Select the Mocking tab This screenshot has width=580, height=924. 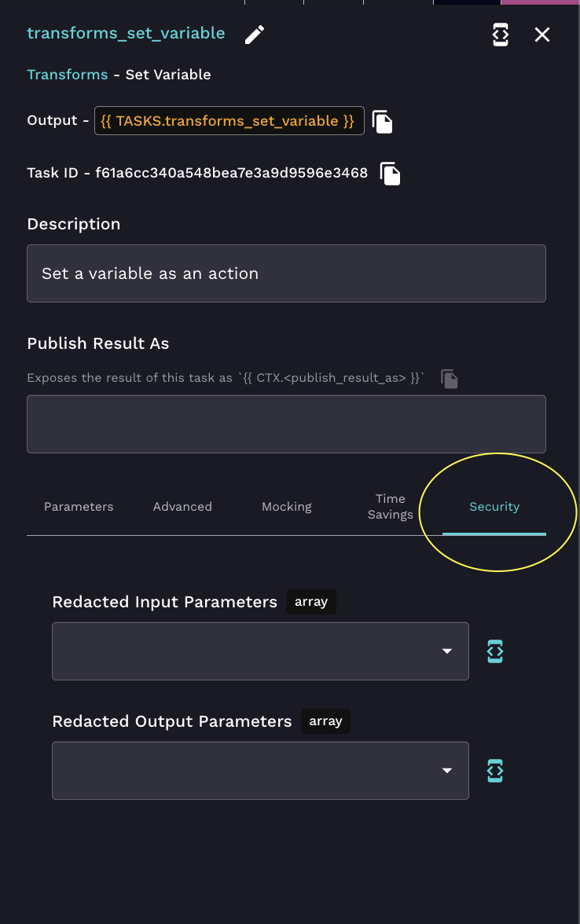pos(287,507)
